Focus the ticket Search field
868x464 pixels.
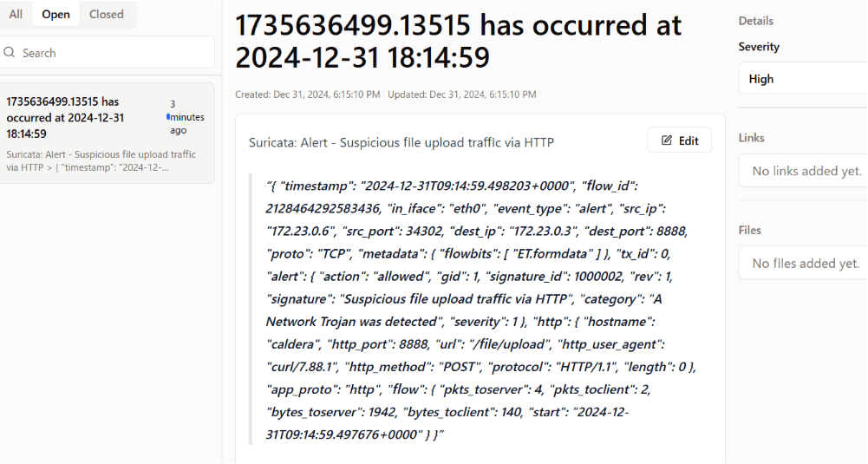[113, 53]
